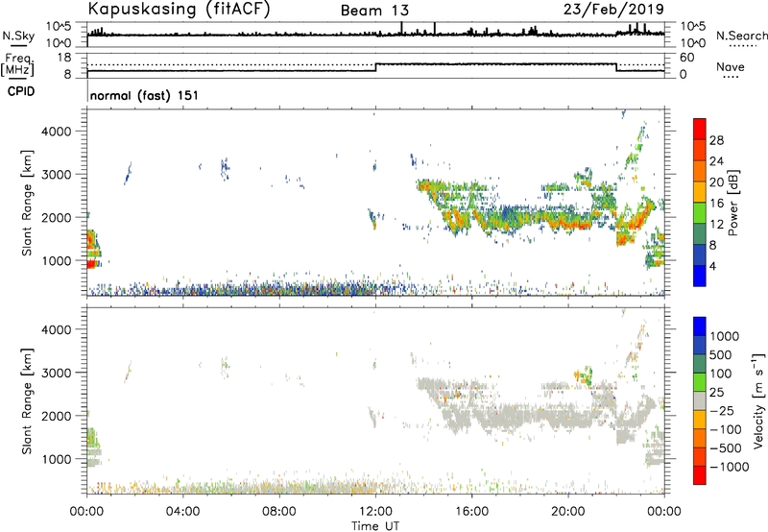This screenshot has height=532, width=768.
Task: Click the orange-green velocity patch near 3000 km around 20:30
Action: 584,375
